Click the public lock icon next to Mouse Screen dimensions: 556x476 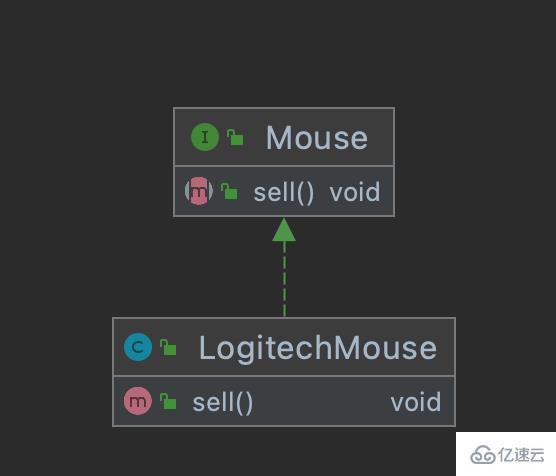[235, 137]
